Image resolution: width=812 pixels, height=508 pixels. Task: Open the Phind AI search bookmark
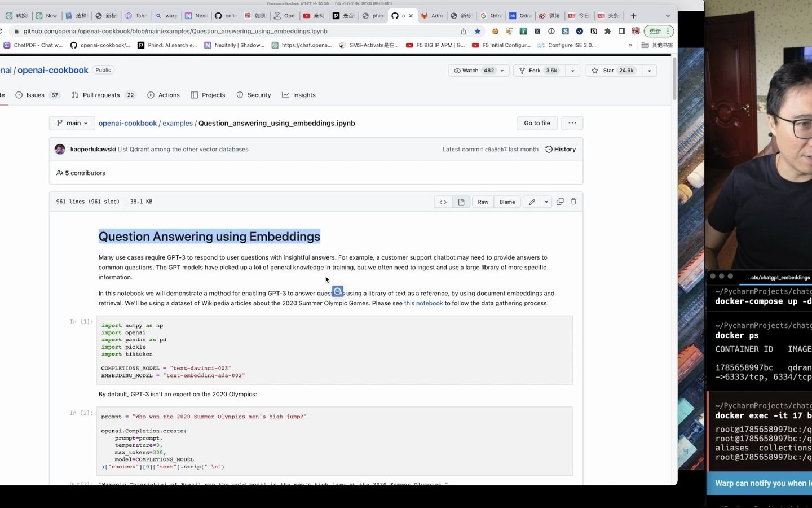(x=167, y=45)
